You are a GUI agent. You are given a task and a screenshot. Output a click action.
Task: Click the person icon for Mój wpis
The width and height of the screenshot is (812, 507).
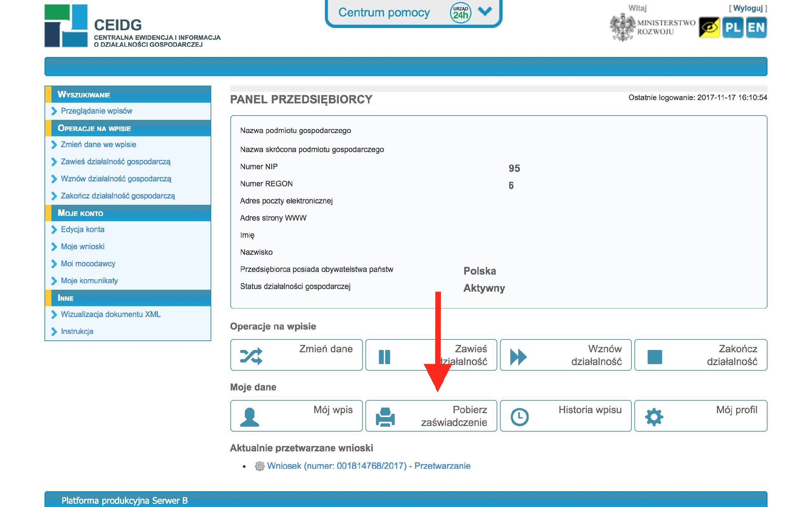tap(250, 417)
